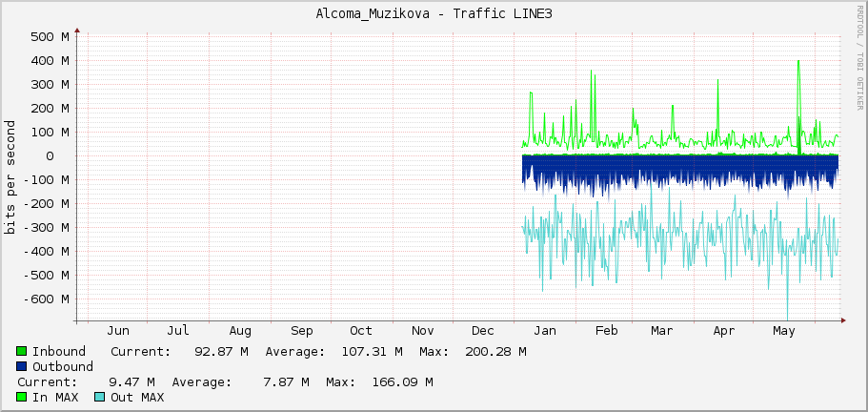868x412 pixels.
Task: Click Outbound max value 166.09 M
Action: [402, 382]
